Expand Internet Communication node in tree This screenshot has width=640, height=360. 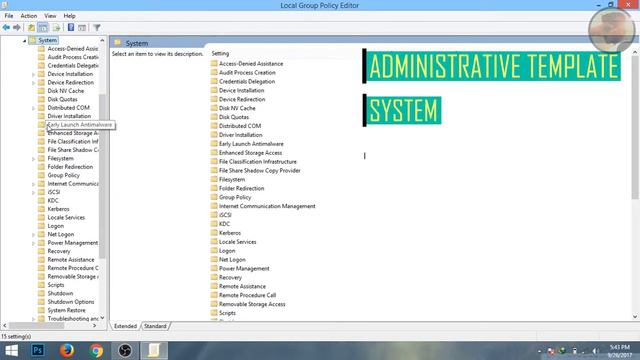(33, 184)
